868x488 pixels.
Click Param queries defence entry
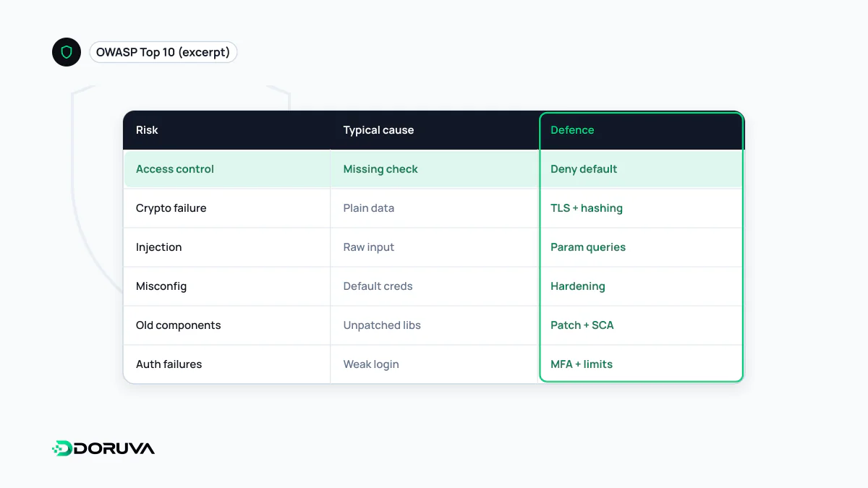coord(588,247)
